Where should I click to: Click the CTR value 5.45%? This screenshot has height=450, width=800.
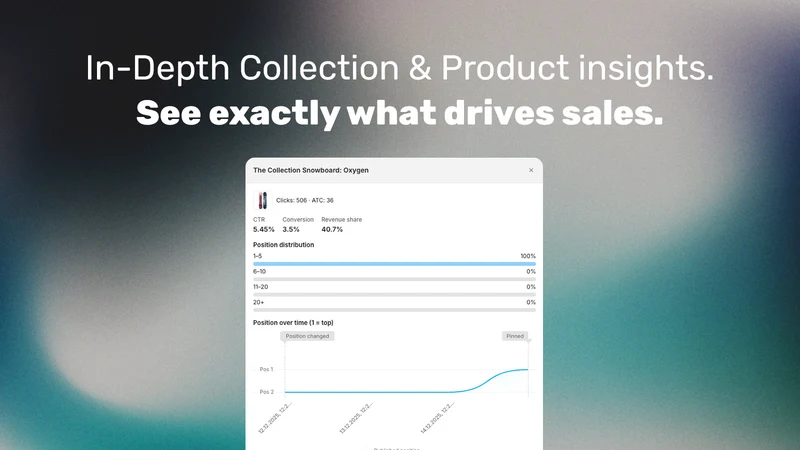[263, 230]
